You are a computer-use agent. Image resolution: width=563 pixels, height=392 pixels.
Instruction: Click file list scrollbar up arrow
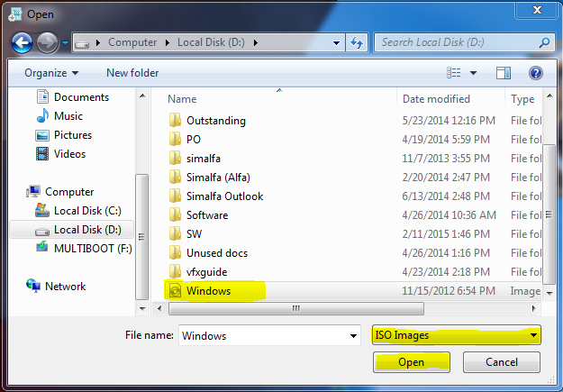click(549, 96)
